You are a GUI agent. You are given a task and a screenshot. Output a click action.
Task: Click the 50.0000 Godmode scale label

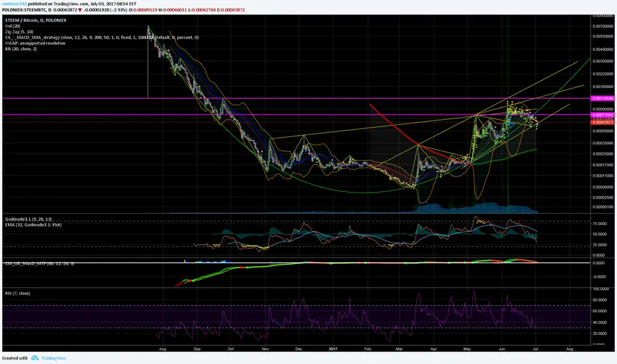click(599, 234)
